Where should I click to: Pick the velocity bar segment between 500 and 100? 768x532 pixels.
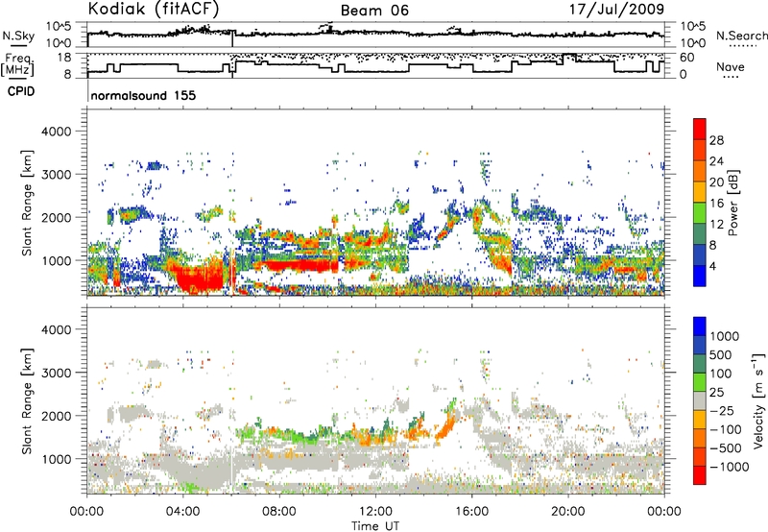click(700, 364)
